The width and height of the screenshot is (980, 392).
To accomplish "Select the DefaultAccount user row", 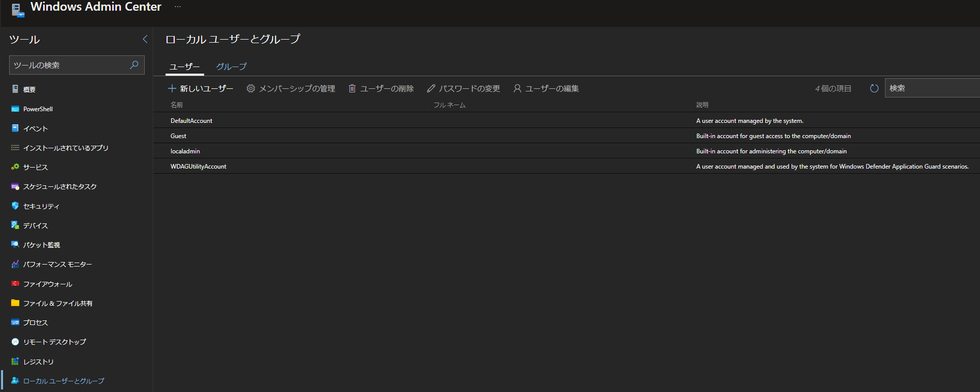I will click(x=567, y=120).
